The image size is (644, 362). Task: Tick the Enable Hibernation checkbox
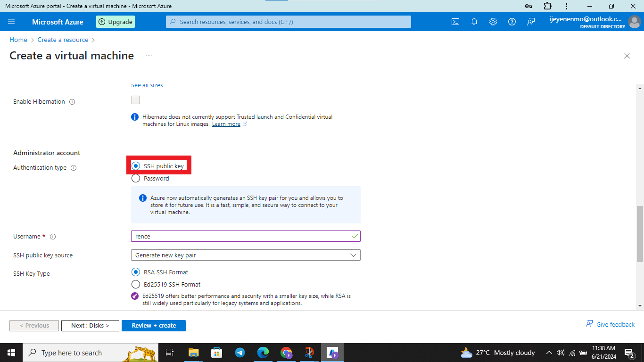136,100
